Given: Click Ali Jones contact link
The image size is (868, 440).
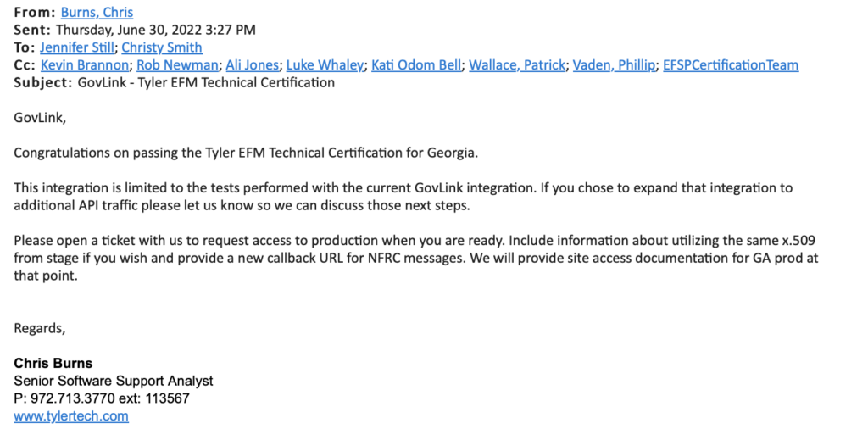Looking at the screenshot, I should (x=252, y=65).
